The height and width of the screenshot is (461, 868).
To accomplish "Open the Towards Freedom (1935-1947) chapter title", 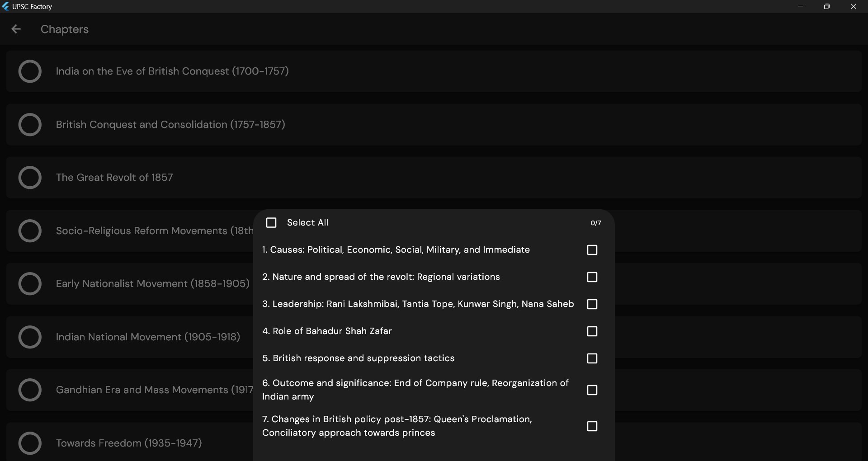I will point(129,443).
